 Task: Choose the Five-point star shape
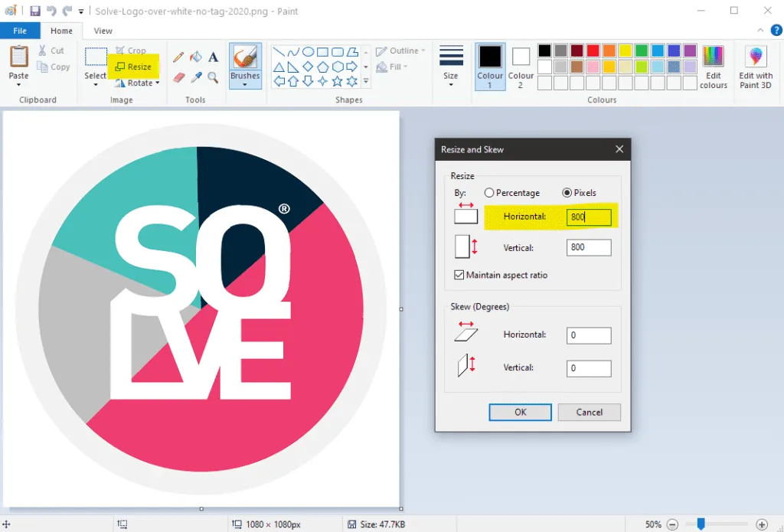[x=338, y=81]
